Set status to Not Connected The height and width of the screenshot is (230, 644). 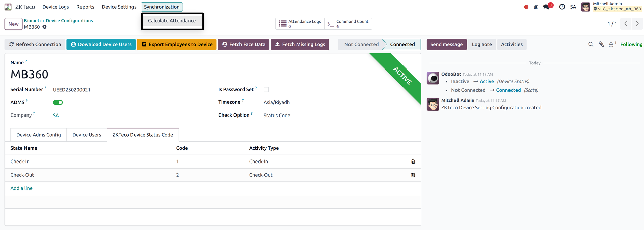pos(361,44)
